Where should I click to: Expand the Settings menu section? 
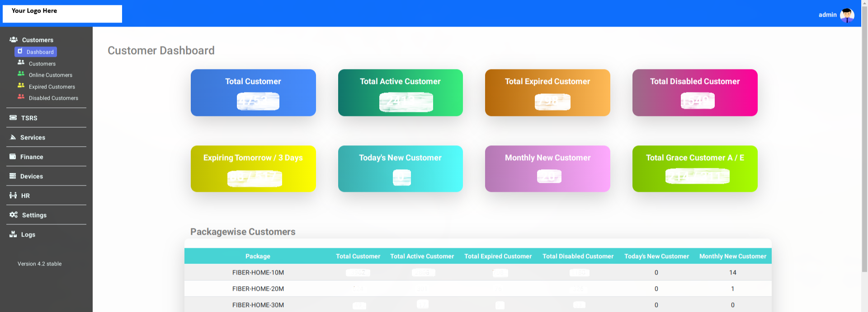click(34, 215)
